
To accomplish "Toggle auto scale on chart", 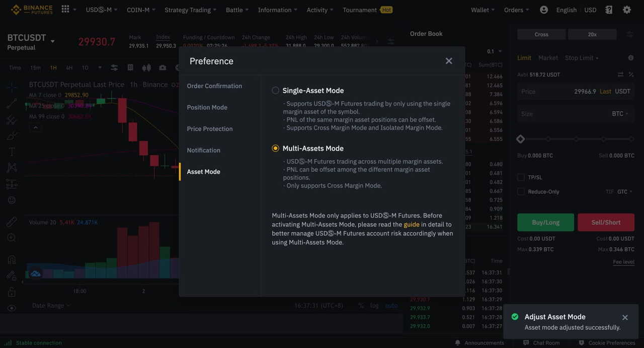I will pyautogui.click(x=391, y=305).
